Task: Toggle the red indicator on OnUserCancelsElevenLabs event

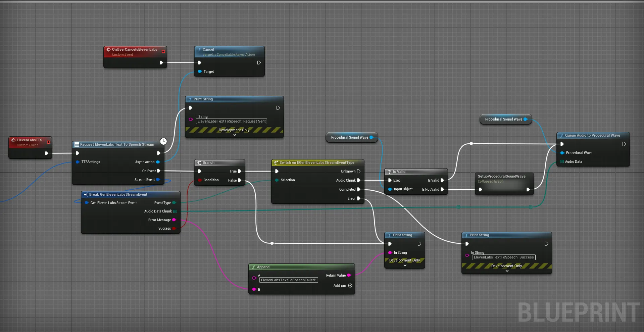Action: tap(163, 51)
